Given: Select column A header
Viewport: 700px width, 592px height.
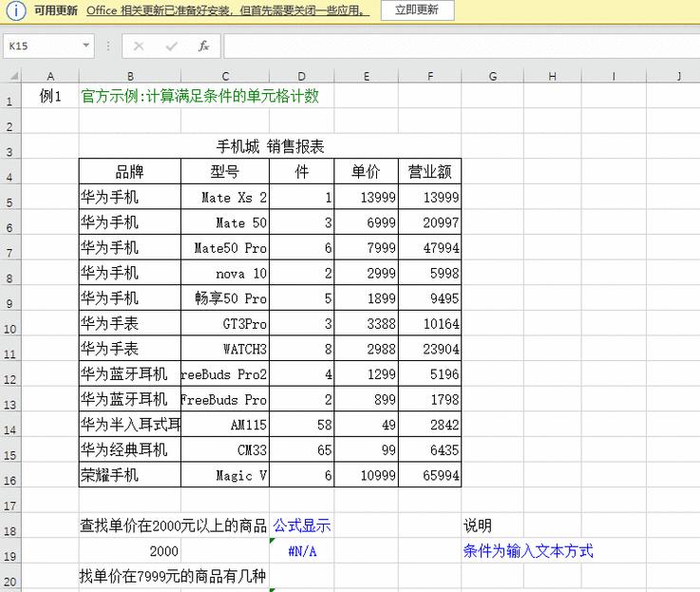Looking at the screenshot, I should [50, 76].
